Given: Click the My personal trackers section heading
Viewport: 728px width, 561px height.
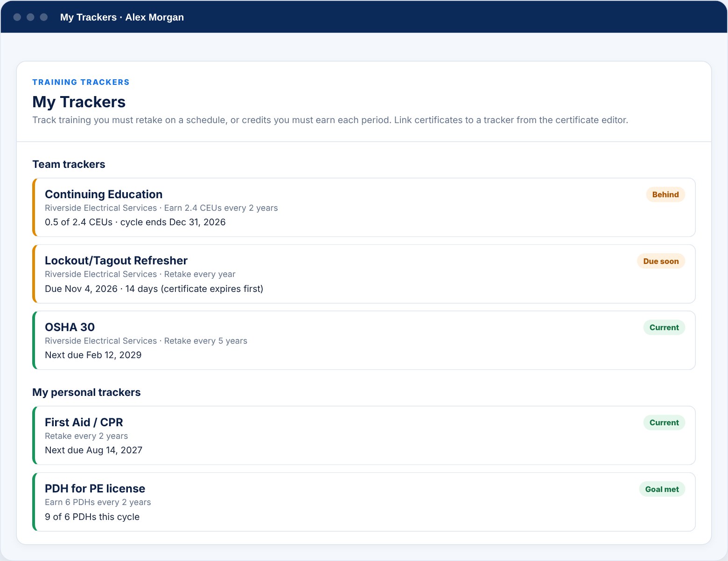Looking at the screenshot, I should coord(86,392).
